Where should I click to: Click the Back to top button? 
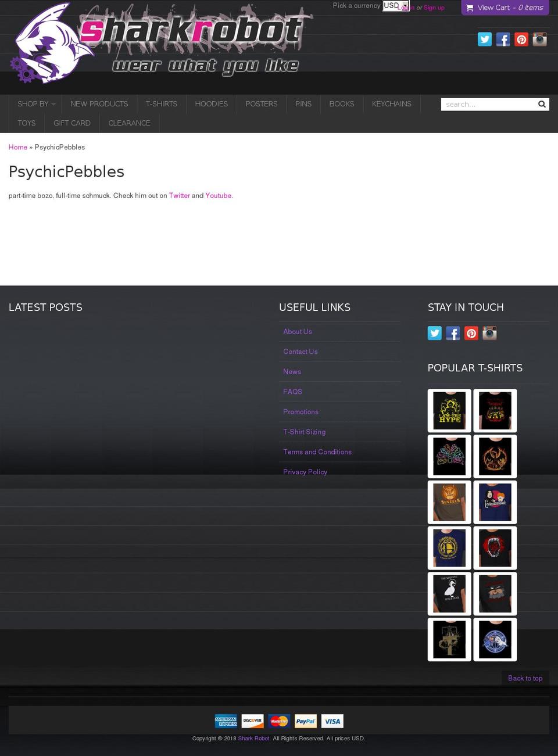click(x=525, y=678)
